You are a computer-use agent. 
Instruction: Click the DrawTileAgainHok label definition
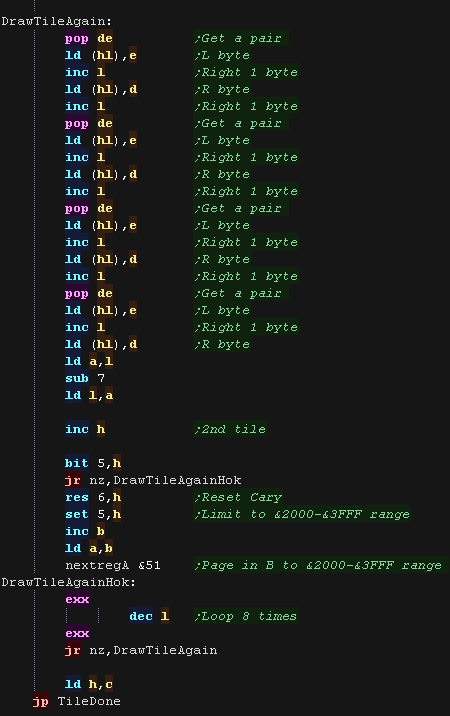[x=69, y=582]
